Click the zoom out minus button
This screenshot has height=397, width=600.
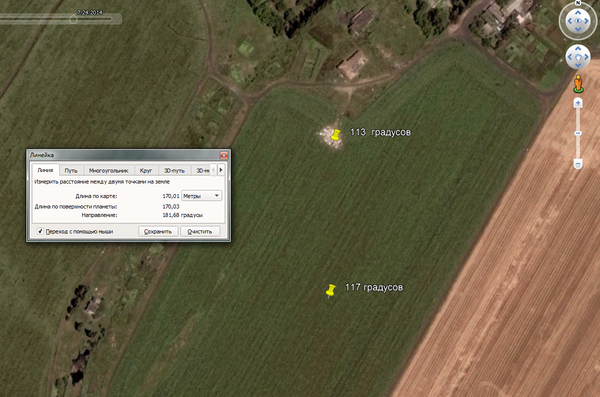click(x=578, y=164)
